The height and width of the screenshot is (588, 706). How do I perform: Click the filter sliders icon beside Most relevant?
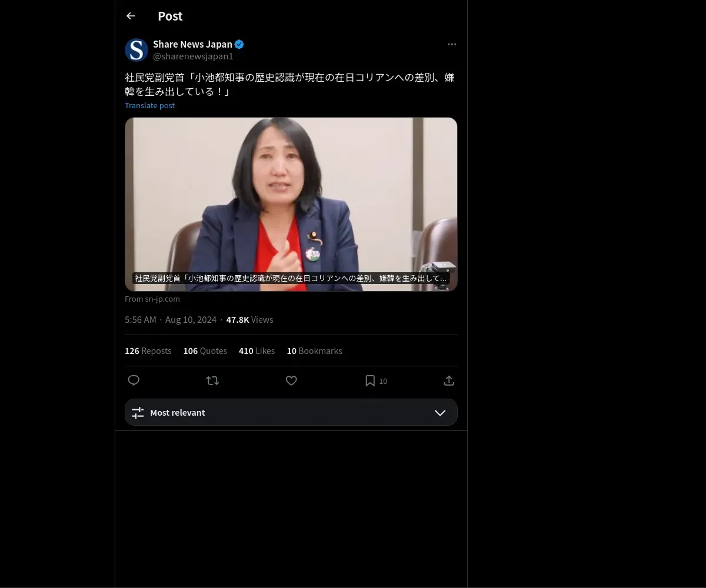click(138, 413)
